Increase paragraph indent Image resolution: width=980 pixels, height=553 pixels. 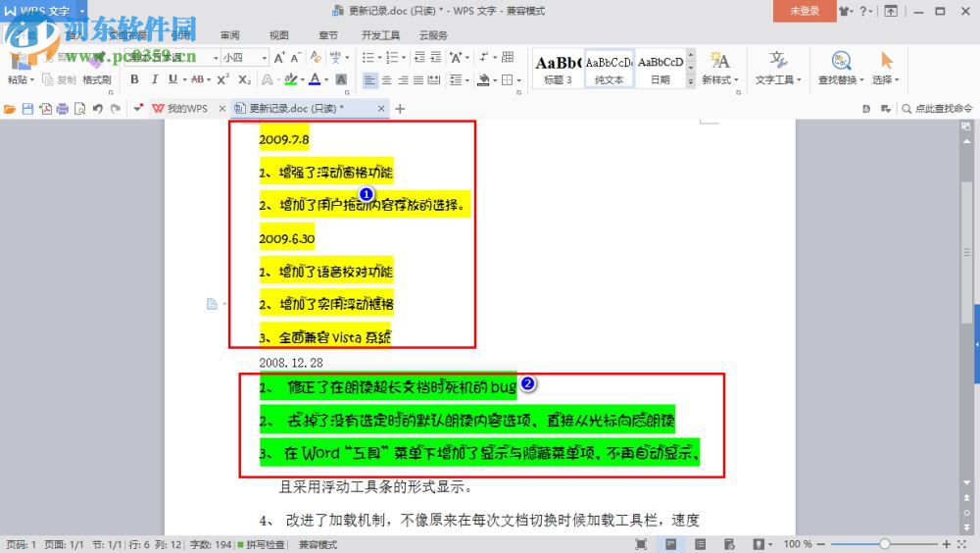point(436,58)
